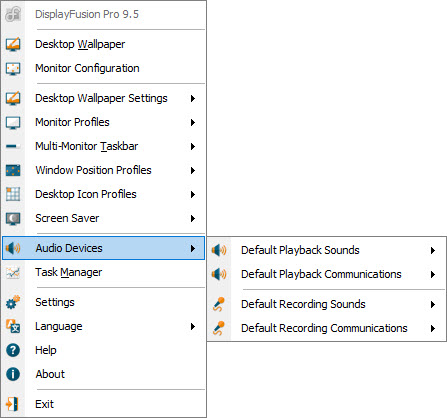Viewport: 447px width, 418px height.
Task: Expand Default Playback Sounds submenu arrow
Action: click(x=433, y=250)
